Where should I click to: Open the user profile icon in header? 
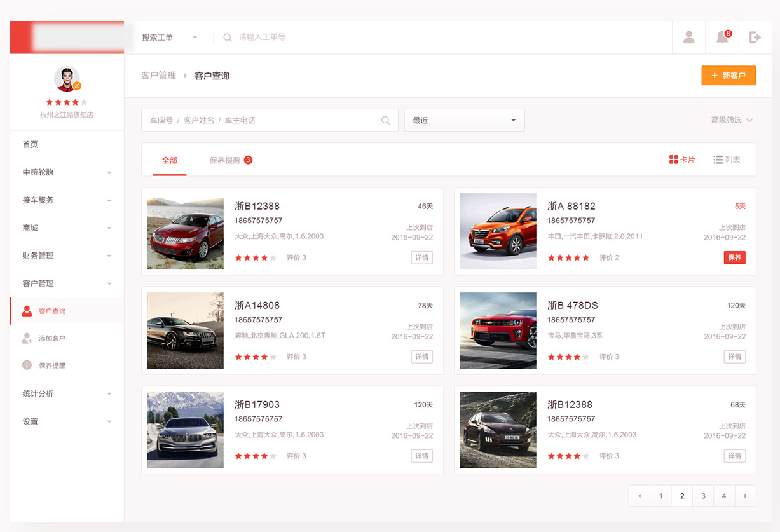pyautogui.click(x=688, y=38)
